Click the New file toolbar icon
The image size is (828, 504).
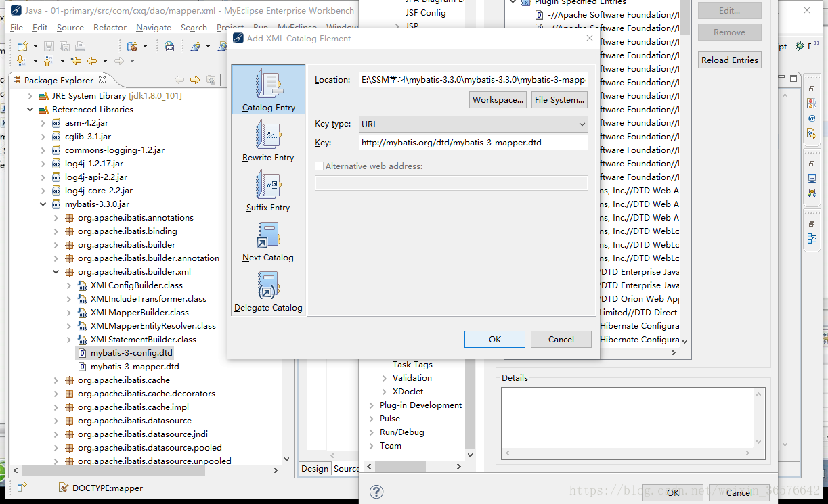coord(22,46)
